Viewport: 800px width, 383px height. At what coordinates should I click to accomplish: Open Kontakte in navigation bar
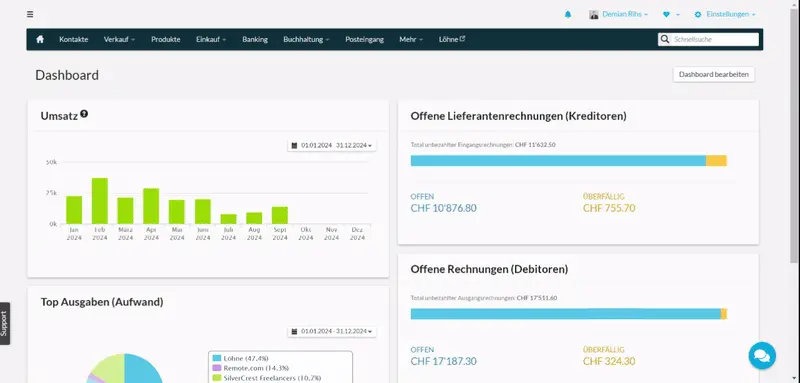(73, 39)
